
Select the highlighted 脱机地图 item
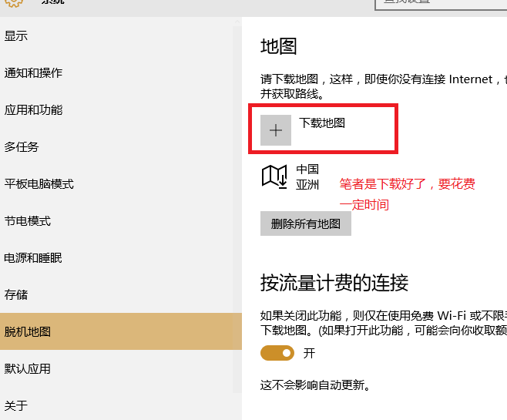(28, 332)
